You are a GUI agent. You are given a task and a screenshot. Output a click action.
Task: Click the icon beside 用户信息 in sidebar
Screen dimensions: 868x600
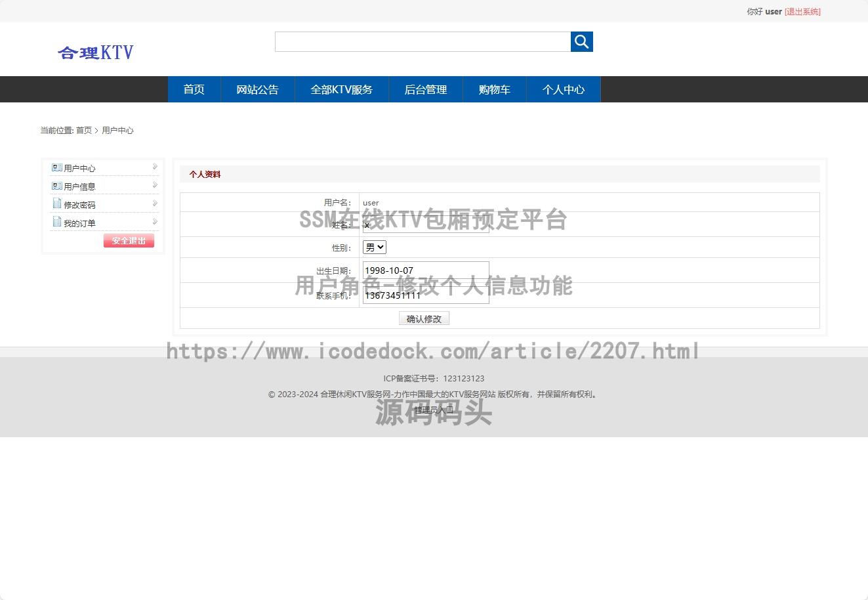click(x=56, y=186)
